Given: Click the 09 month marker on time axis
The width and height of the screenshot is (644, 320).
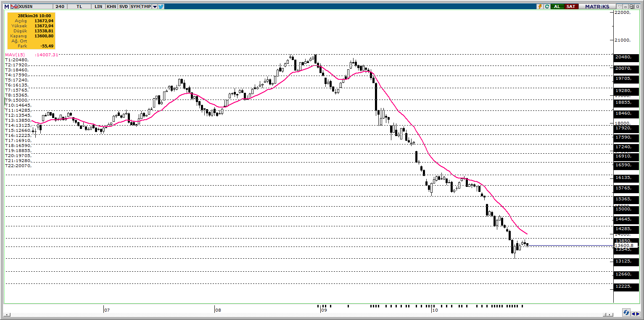Looking at the screenshot, I should tap(324, 310).
